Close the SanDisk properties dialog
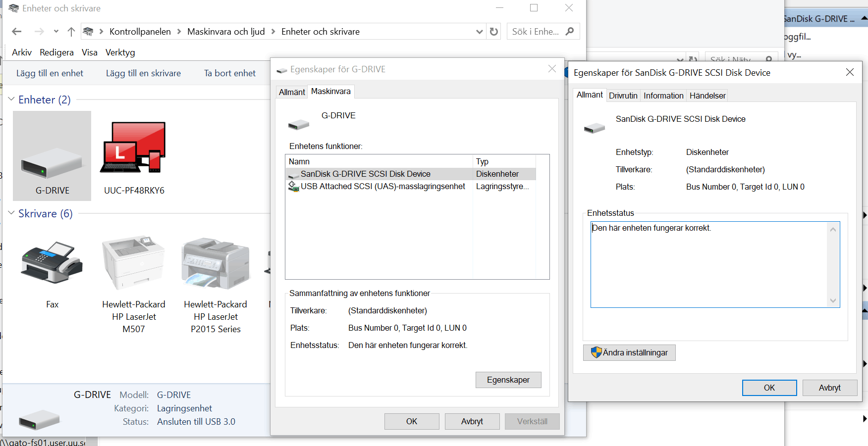Screen dimensions: 868x446 850,72
